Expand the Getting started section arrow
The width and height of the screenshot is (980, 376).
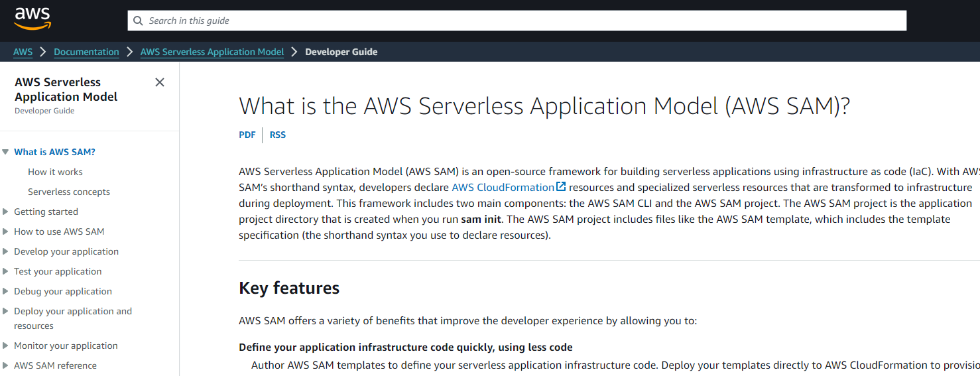pyautogui.click(x=5, y=212)
